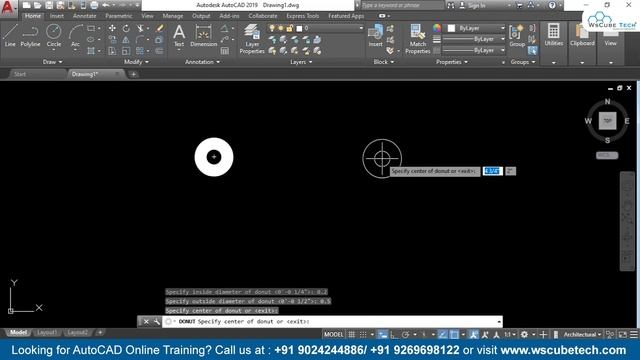This screenshot has height=360, width=640.
Task: Click the customization settings wrench in command line
Action: click(157, 322)
